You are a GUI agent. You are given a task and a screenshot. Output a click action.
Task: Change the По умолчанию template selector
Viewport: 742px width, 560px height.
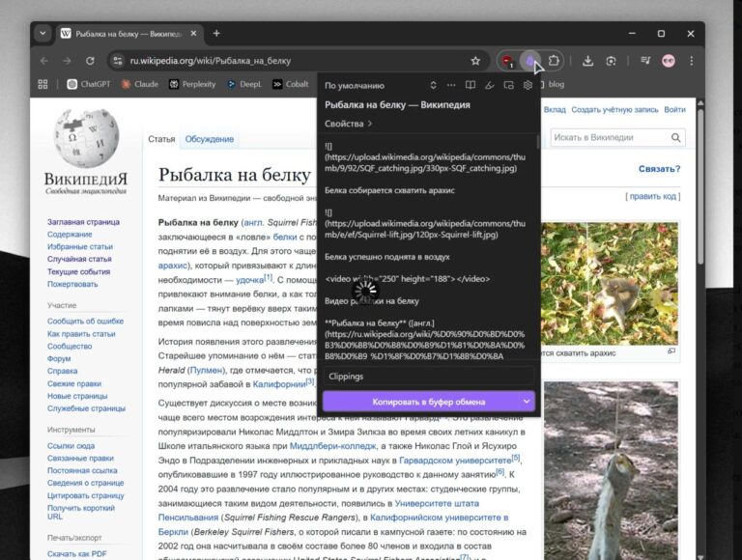pyautogui.click(x=381, y=86)
